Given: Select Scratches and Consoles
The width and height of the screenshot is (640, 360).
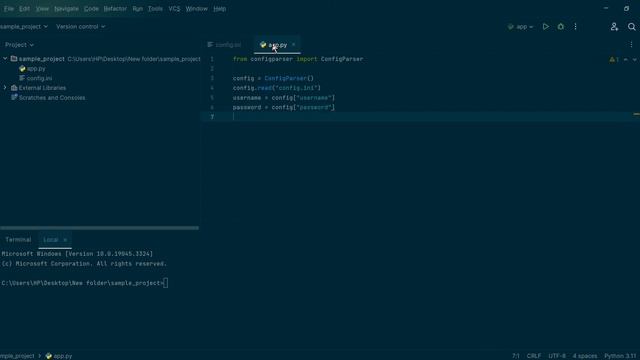Looking at the screenshot, I should [52, 98].
